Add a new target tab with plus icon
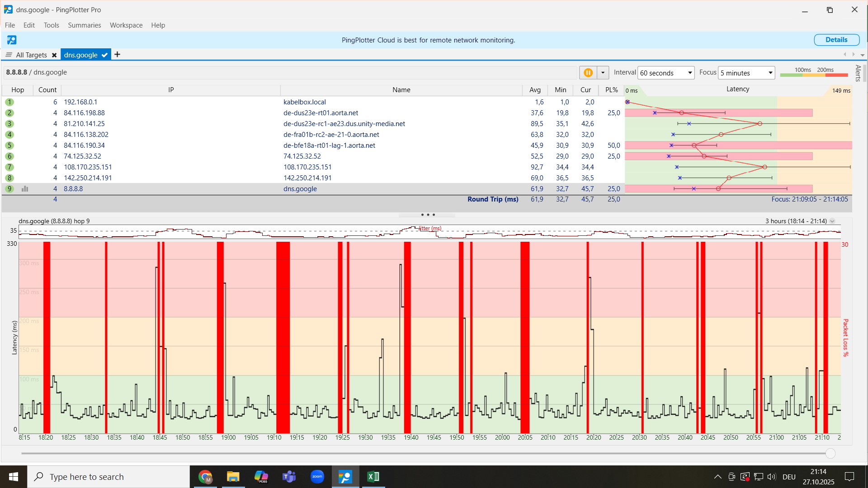Viewport: 868px width, 488px height. [x=117, y=55]
